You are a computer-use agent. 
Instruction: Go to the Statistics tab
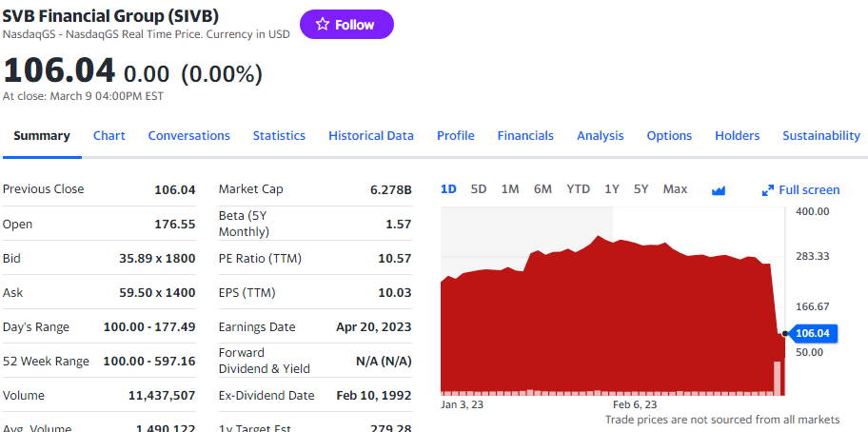point(279,135)
